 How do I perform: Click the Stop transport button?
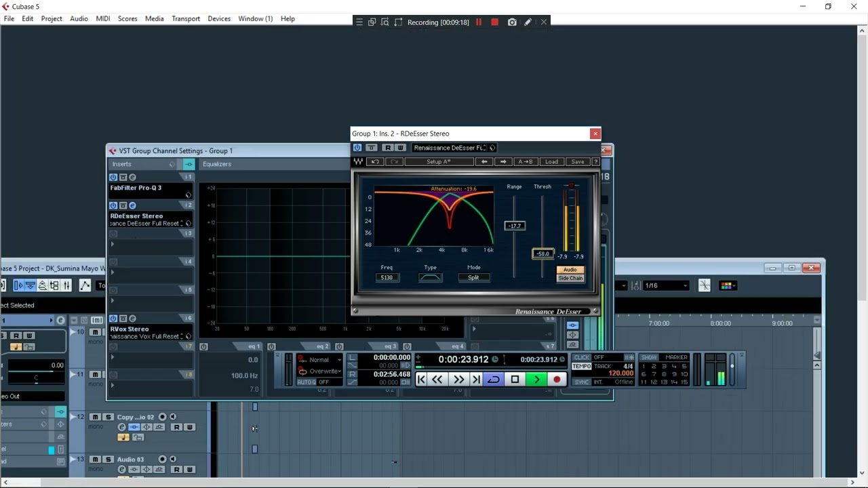(515, 380)
